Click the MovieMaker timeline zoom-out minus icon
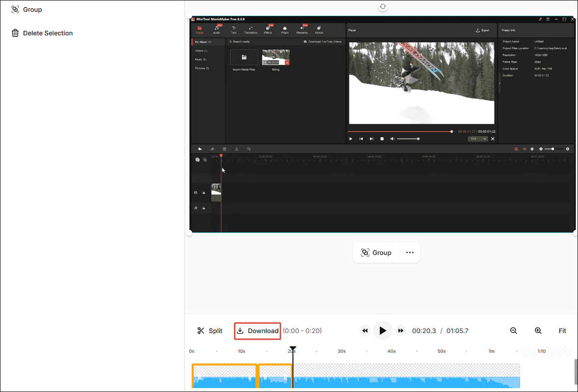The width and height of the screenshot is (578, 392). tap(541, 149)
